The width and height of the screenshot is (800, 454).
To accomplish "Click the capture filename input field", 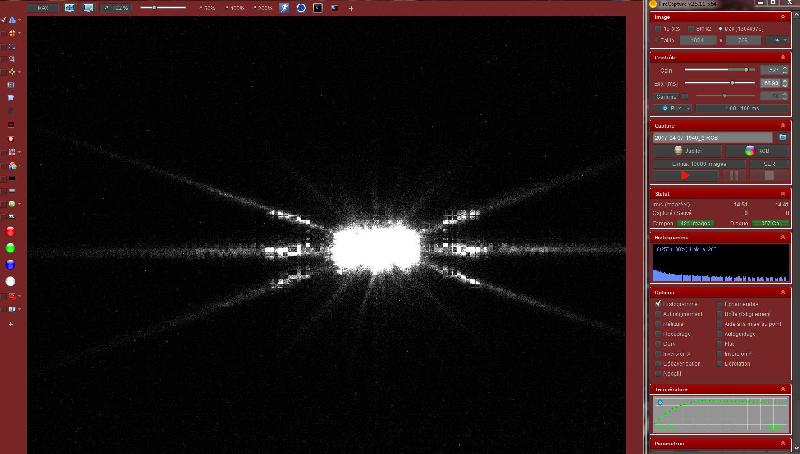I will pos(713,138).
